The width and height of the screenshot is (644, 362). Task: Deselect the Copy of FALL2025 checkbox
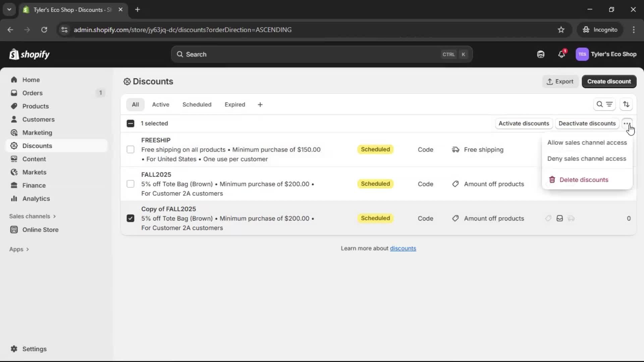point(130,218)
